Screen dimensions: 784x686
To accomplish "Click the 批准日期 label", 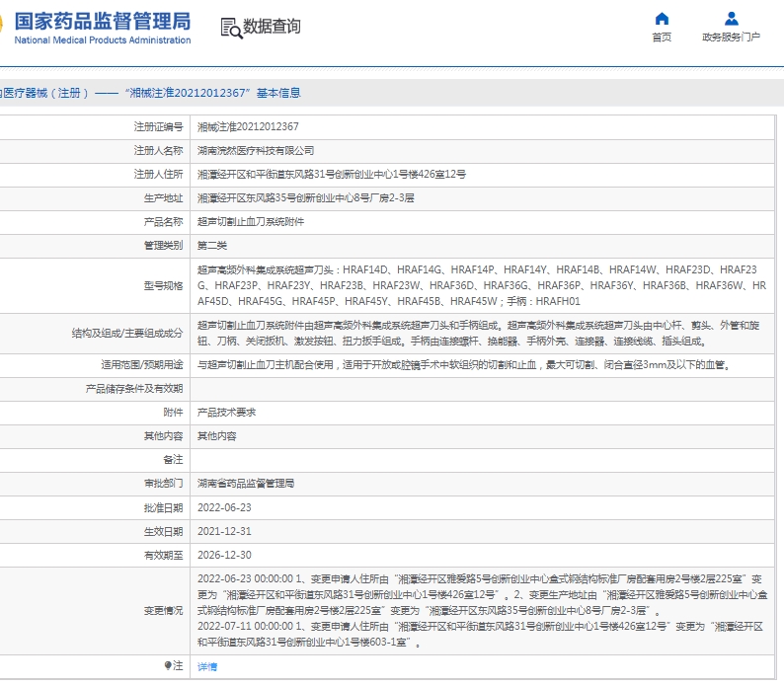I will click(164, 507).
